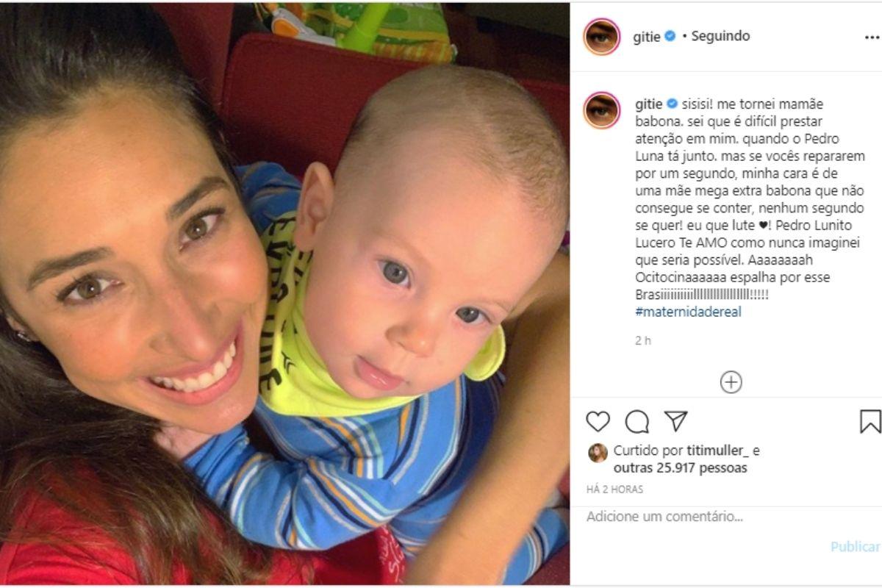Screen dimensions: 882x588
Task: Click the verified badge in the post header
Action: (x=670, y=36)
